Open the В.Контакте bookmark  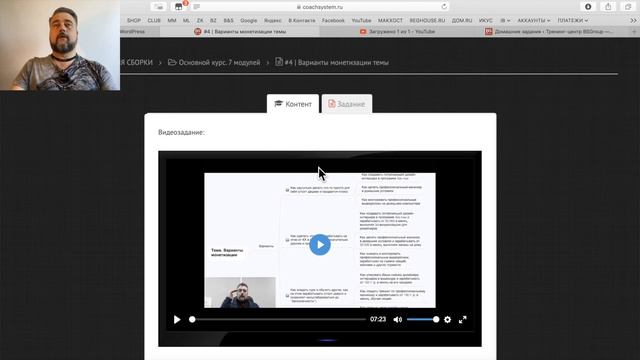click(302, 20)
